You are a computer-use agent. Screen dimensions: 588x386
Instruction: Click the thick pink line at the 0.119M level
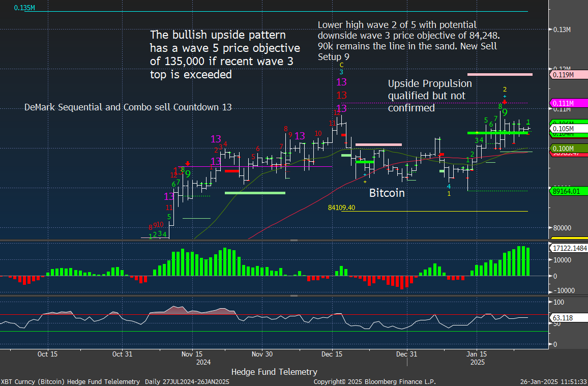(500, 74)
